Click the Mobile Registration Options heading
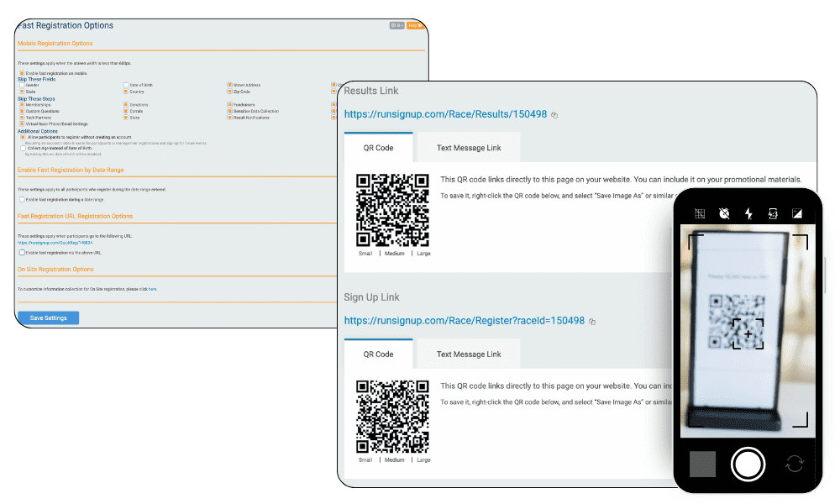 55,44
